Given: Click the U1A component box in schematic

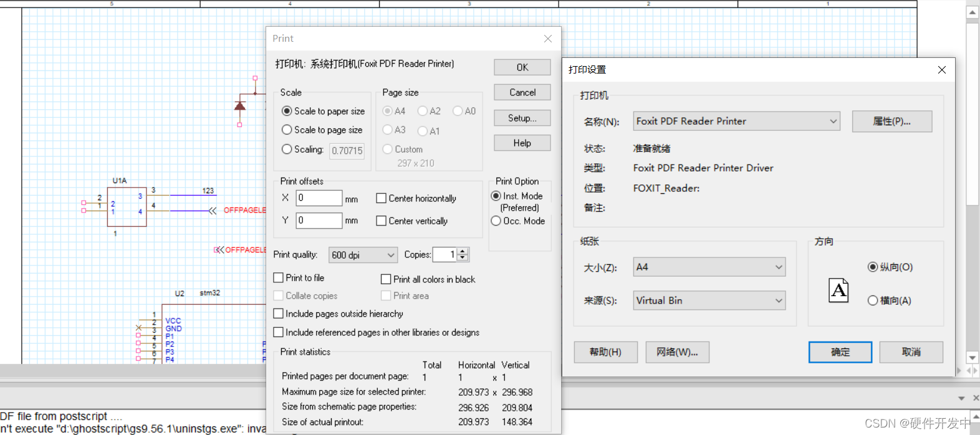Looking at the screenshot, I should tap(127, 207).
